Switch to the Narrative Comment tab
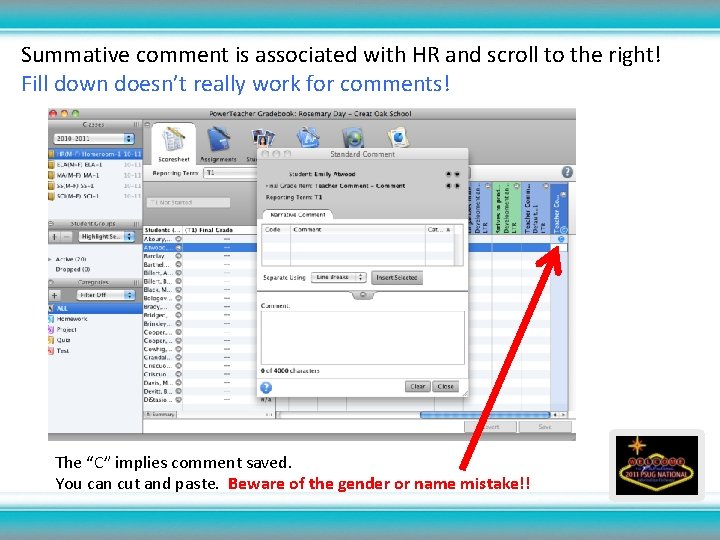 point(298,214)
